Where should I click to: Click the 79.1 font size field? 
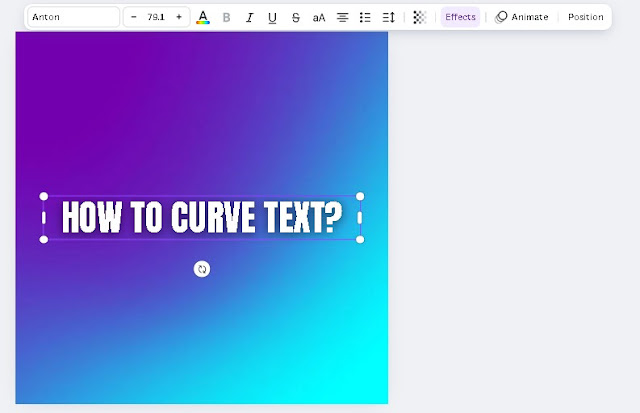pyautogui.click(x=156, y=17)
